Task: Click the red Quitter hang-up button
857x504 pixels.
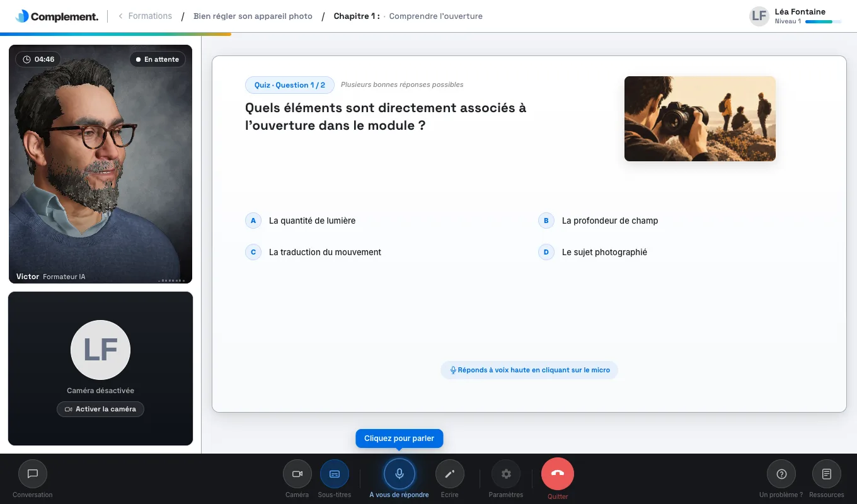Action: [558, 474]
